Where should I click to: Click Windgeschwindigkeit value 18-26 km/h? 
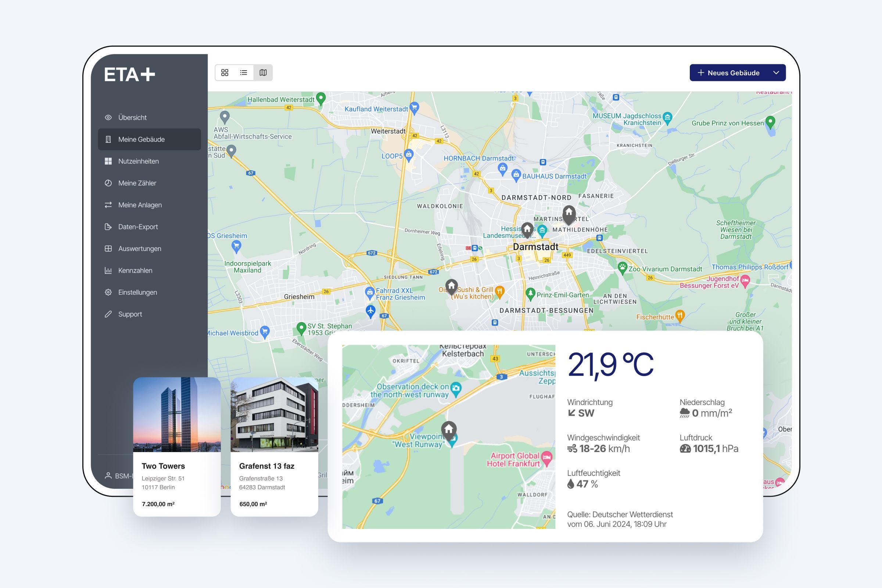tap(599, 449)
